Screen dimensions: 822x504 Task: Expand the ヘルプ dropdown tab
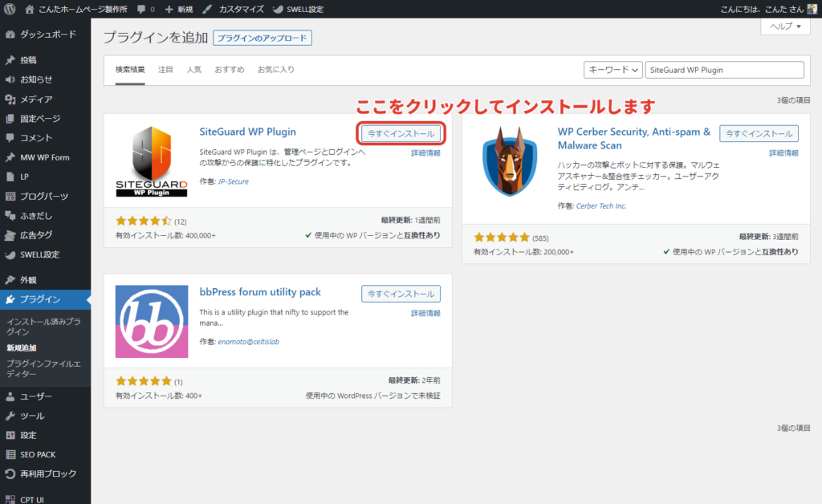(785, 26)
